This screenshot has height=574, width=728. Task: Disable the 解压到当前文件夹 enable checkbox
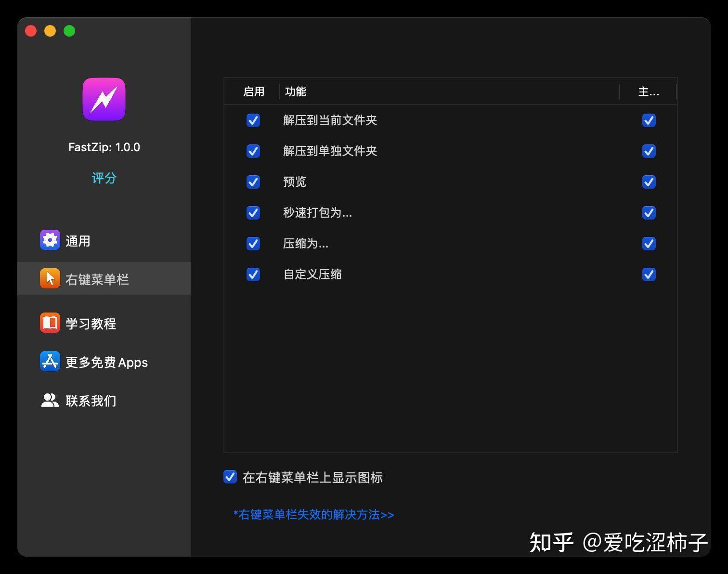(x=253, y=120)
